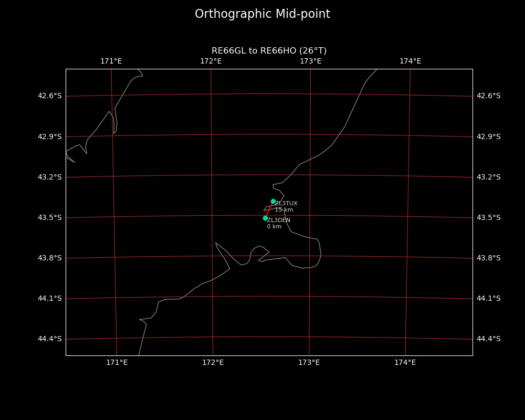This screenshot has width=525, height=420.
Task: Click the left 42.6°S latitude label
Action: (x=49, y=96)
